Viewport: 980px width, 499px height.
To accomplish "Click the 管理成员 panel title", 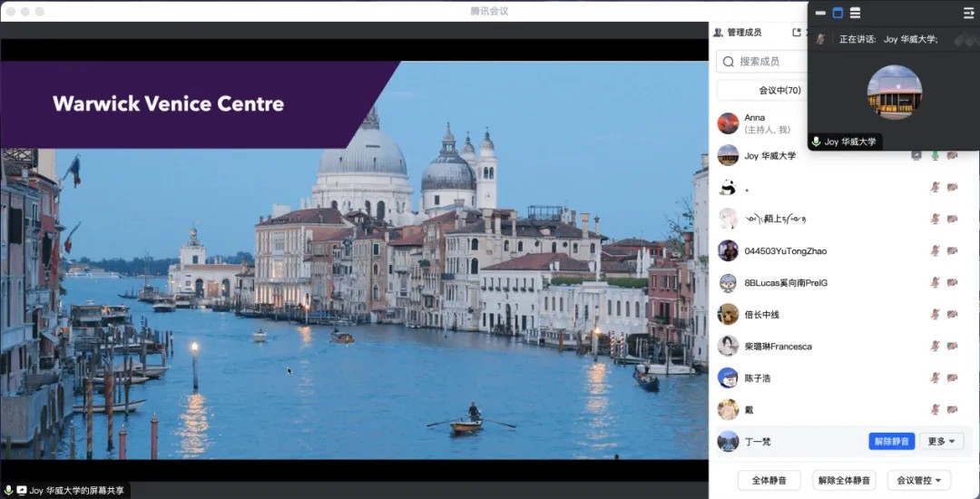I will click(x=744, y=33).
